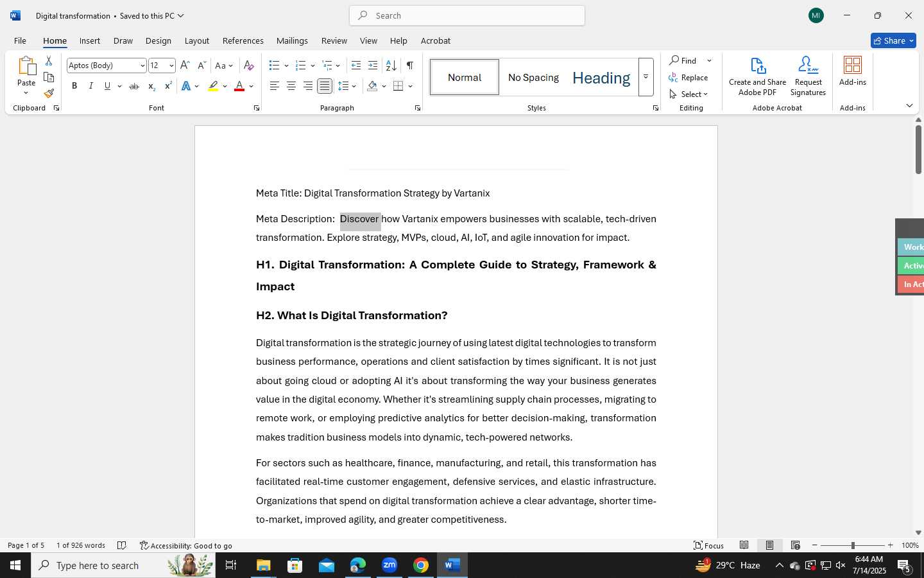924x578 pixels.
Task: Open the Add-ins button
Action: (x=853, y=71)
